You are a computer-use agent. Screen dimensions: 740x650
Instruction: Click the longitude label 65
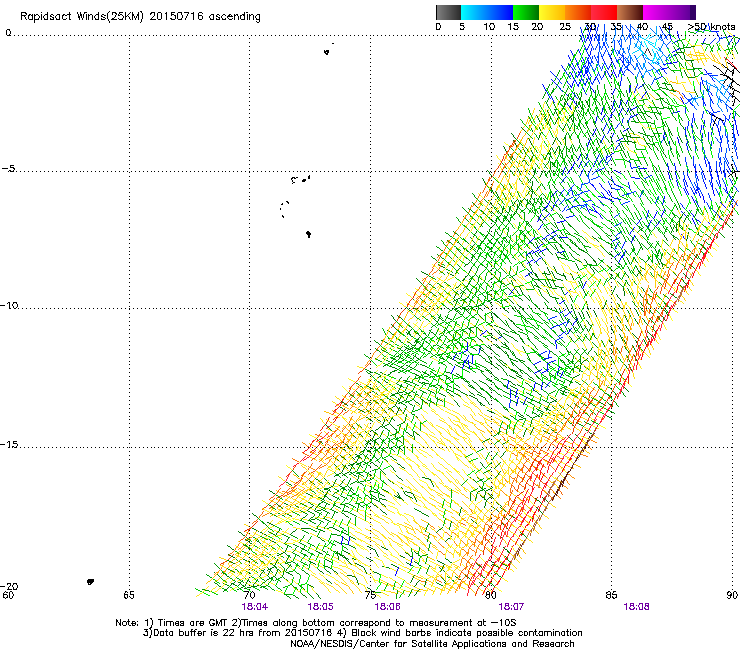click(x=128, y=595)
